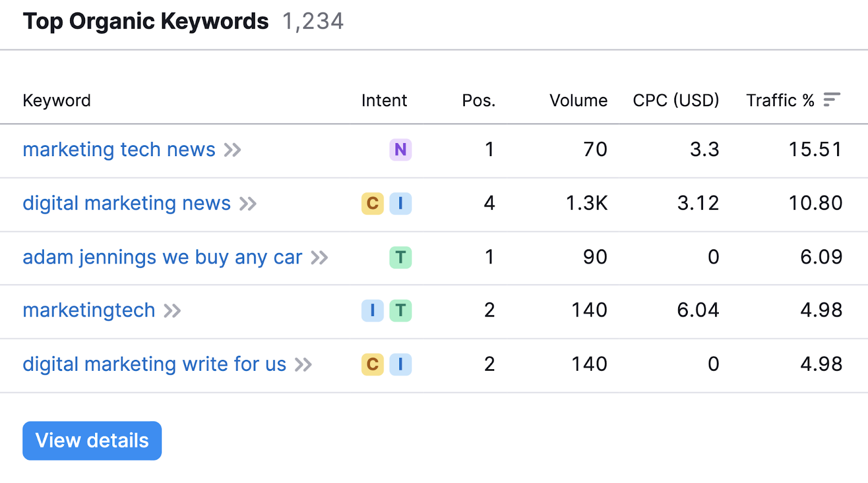The image size is (868, 483).
Task: Open the 'digital marketing news' keyword link
Action: pyautogui.click(x=126, y=203)
